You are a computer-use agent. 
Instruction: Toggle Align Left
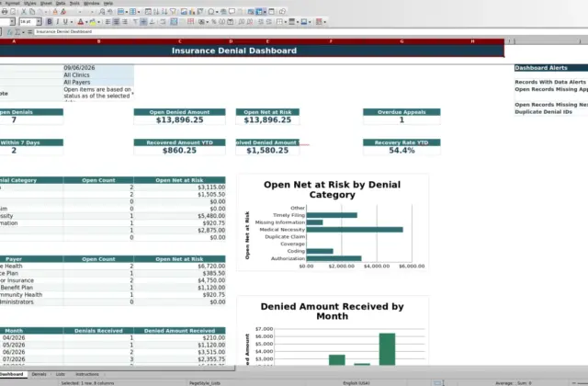click(107, 22)
